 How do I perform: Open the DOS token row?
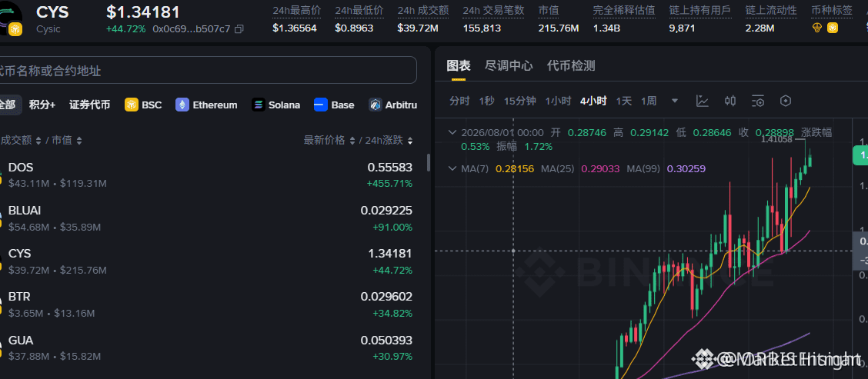(x=207, y=175)
